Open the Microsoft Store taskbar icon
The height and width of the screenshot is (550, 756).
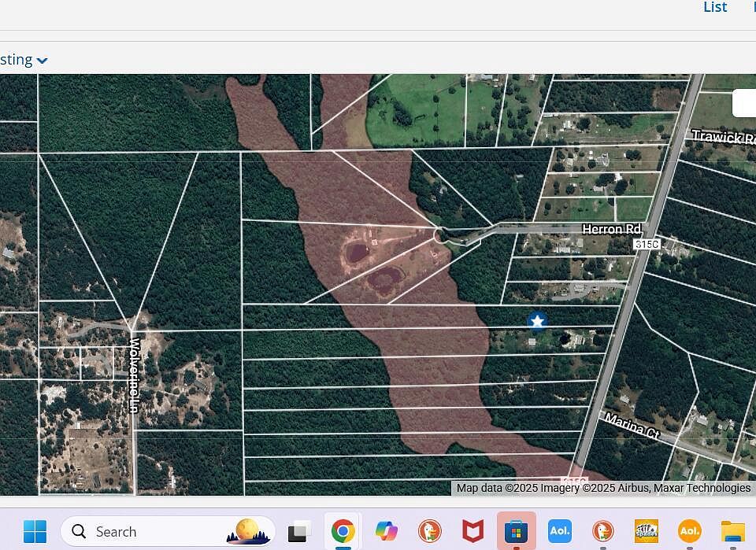pos(517,532)
